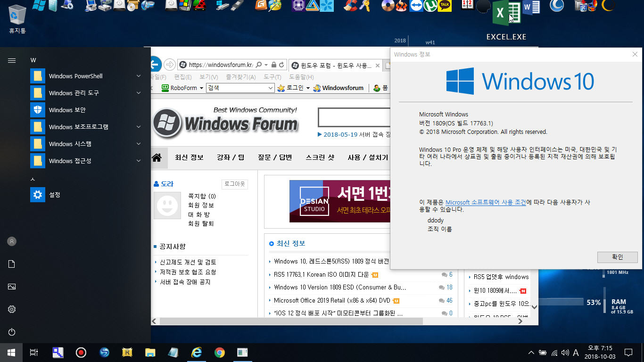This screenshot has width=644, height=362.
Task: Open the 즐겨찾기(A) menu in IE
Action: (240, 77)
